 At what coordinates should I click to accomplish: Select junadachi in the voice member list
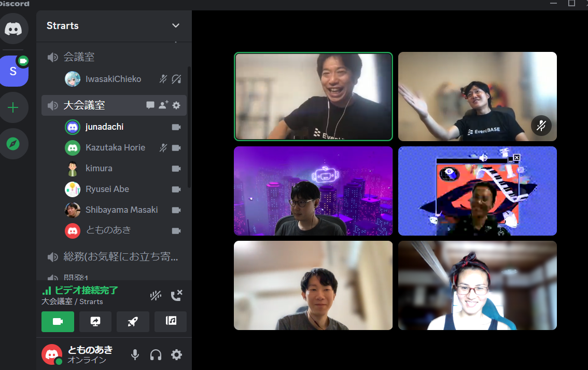coord(104,127)
